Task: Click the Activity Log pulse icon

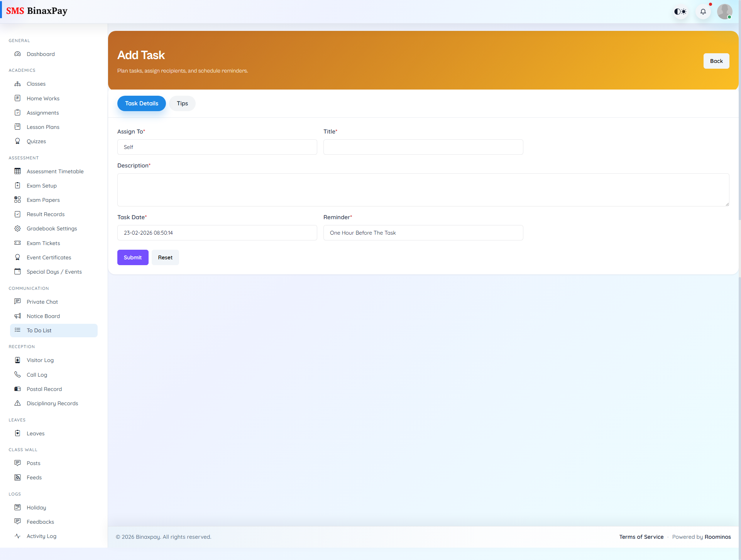Action: 17,536
